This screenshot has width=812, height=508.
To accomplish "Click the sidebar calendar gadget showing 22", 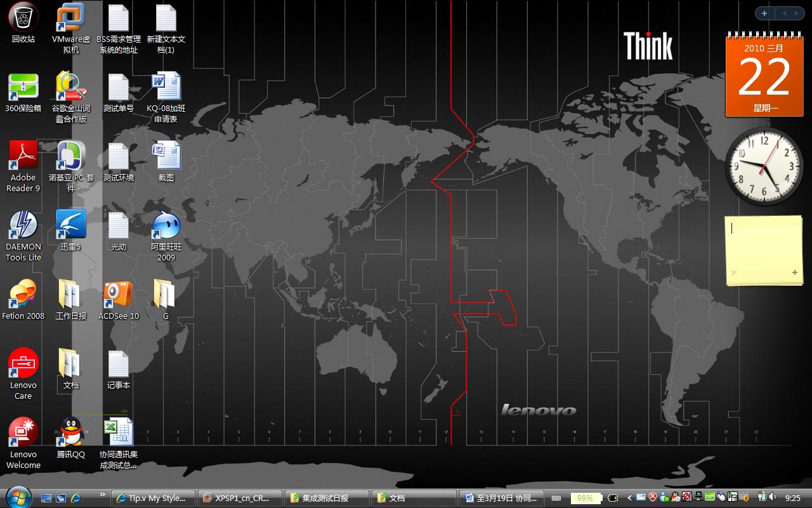I will pos(764,75).
